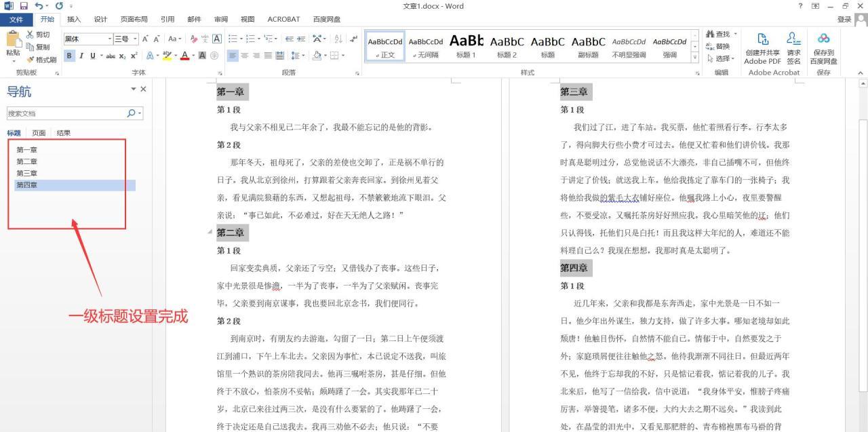Apply a character border

pyautogui.click(x=217, y=39)
